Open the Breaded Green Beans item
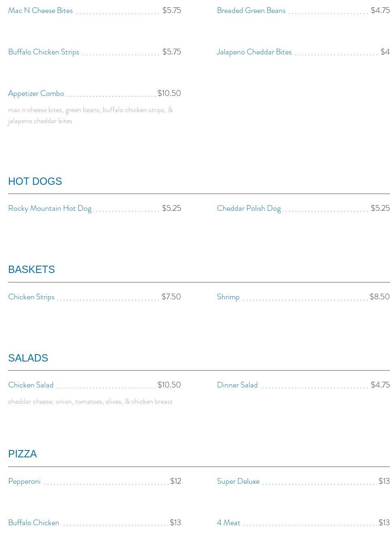Image resolution: width=392 pixels, height=539 pixels. [251, 11]
